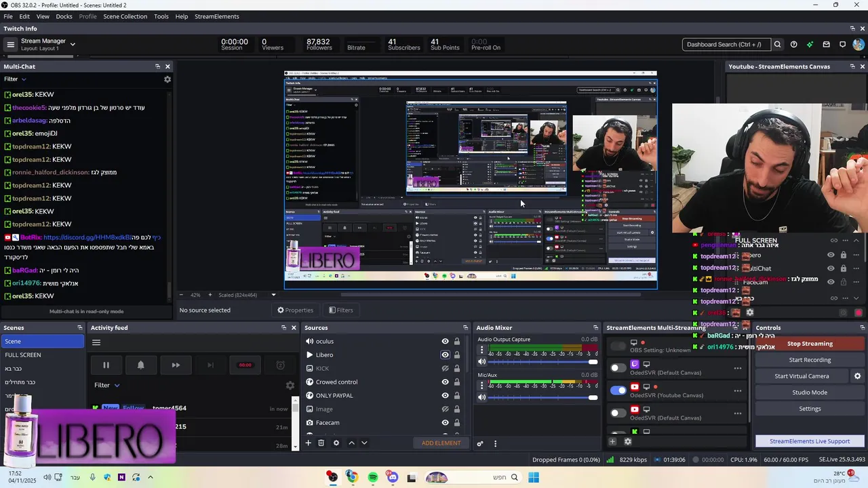Viewport: 868px width, 488px height.
Task: Open the Stream Manager hamburger menu
Action: click(10, 45)
